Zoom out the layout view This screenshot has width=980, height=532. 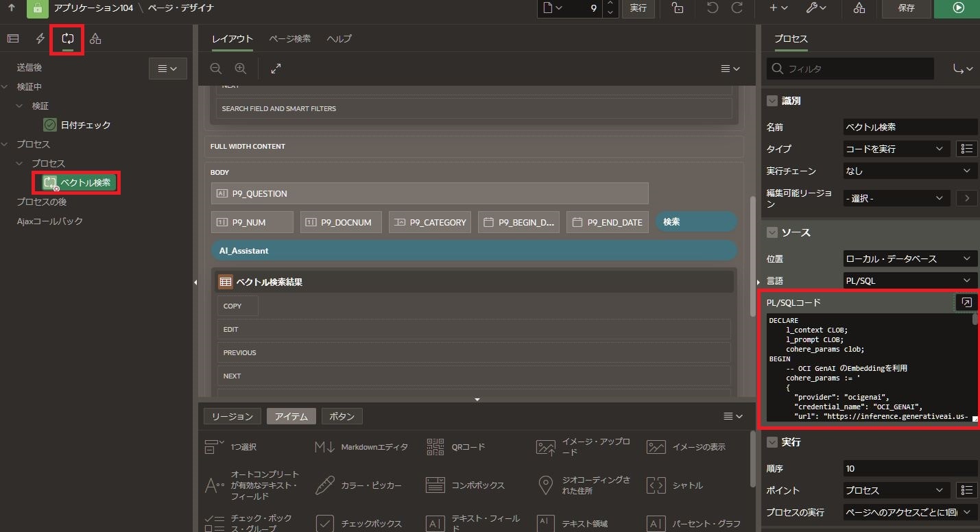[x=216, y=69]
